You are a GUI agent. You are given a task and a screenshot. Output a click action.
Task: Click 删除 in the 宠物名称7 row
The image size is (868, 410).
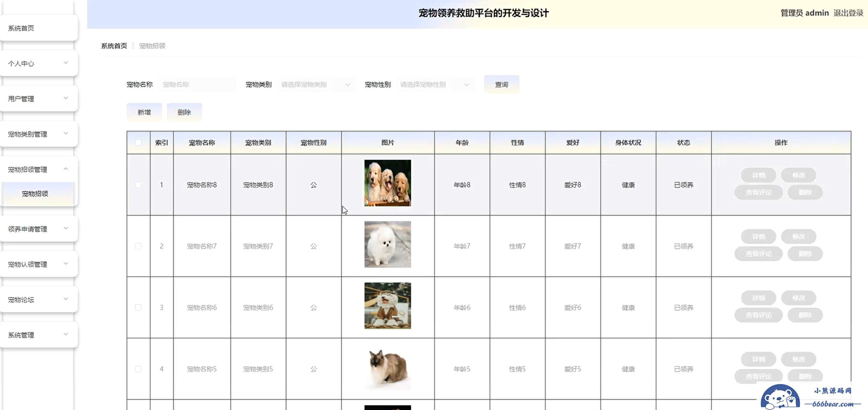(x=805, y=254)
